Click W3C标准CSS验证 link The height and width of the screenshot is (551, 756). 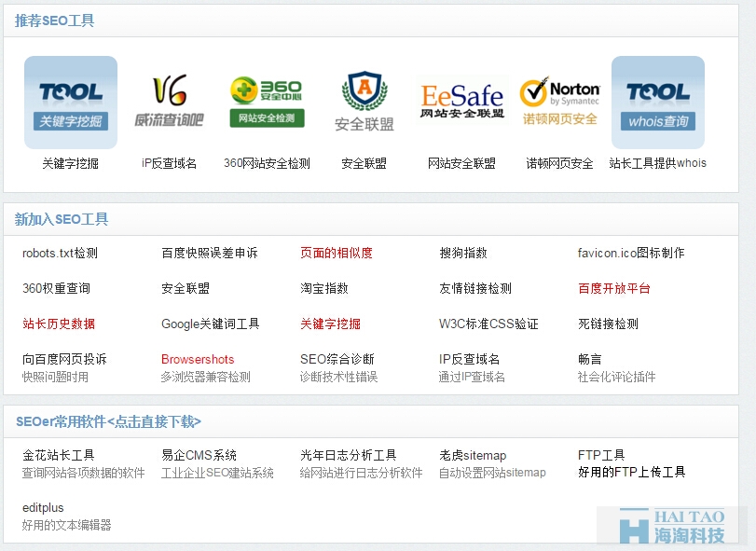488,324
